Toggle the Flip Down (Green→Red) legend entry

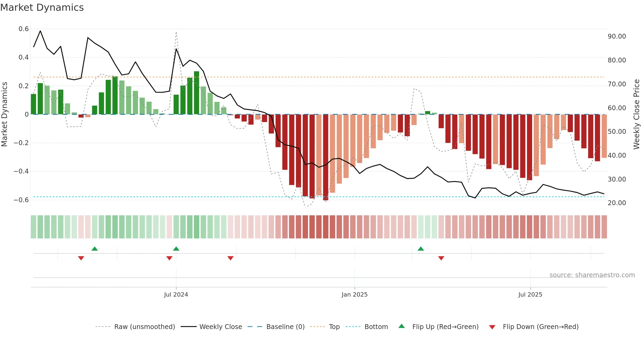coord(534,327)
